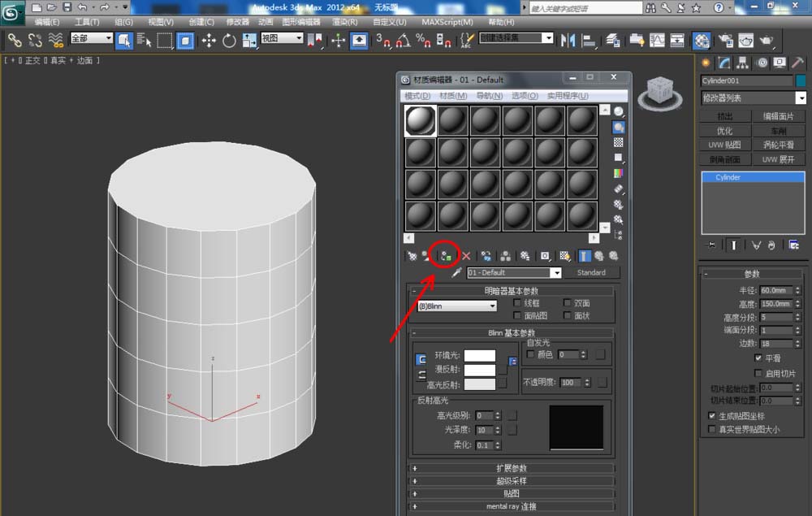Select the Rotate tool in main toolbar

click(x=230, y=40)
